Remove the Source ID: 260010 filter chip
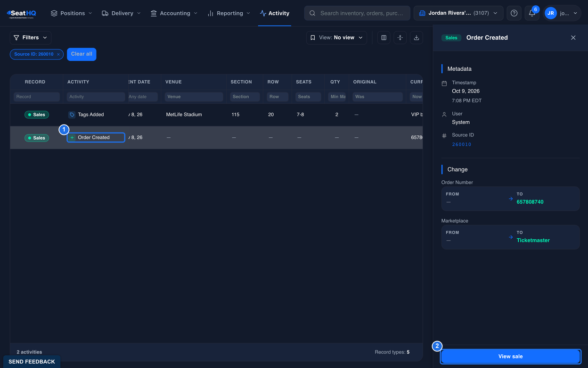Image resolution: width=588 pixels, height=368 pixels. [58, 54]
